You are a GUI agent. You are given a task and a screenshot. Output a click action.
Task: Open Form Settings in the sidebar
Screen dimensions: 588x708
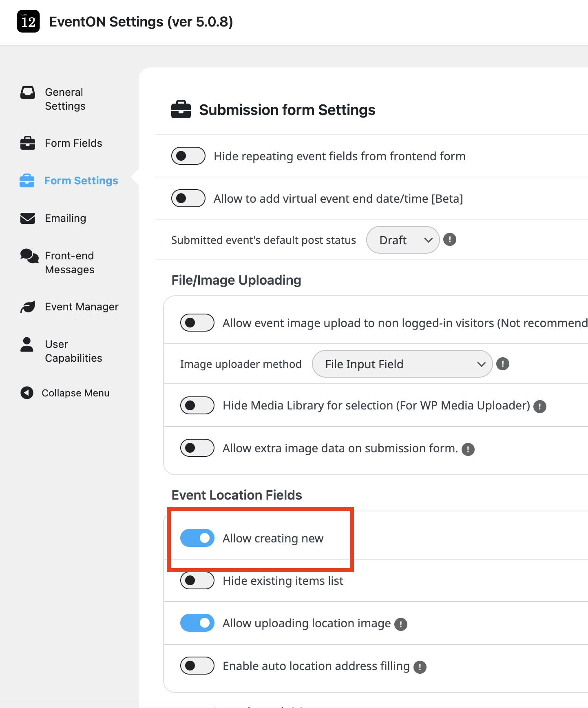click(81, 181)
